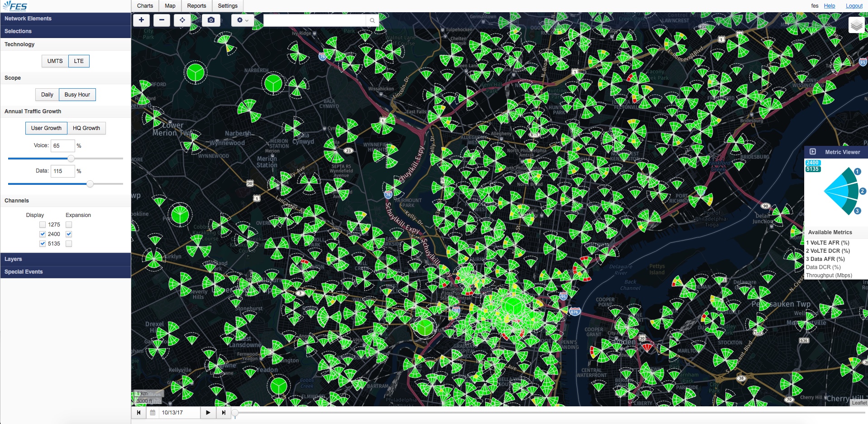Toggle Expansion checkbox for channel 1275
This screenshot has width=868, height=424.
[69, 225]
